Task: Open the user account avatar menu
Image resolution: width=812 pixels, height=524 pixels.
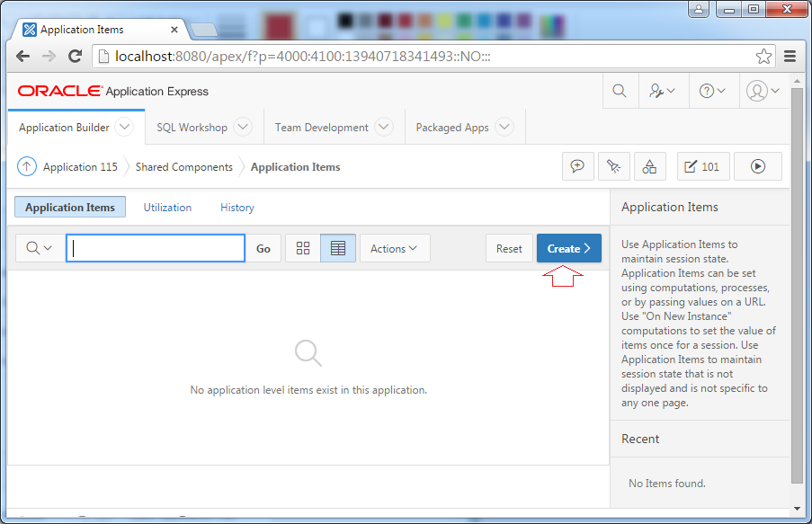Action: [x=763, y=91]
